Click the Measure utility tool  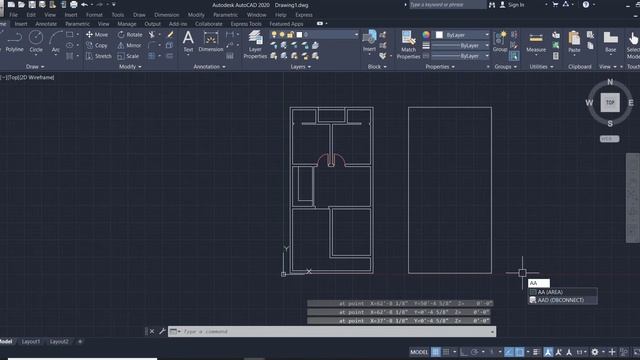(x=536, y=42)
